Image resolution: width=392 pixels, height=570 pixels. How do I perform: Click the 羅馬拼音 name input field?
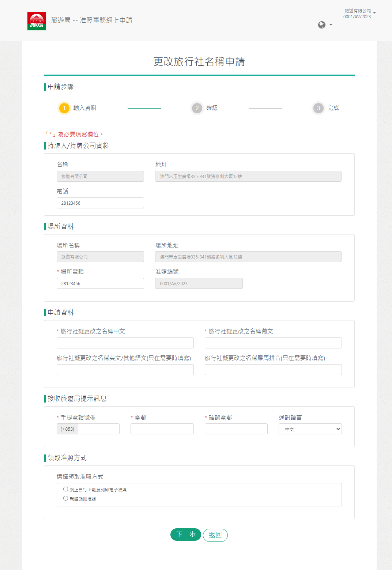pos(273,370)
